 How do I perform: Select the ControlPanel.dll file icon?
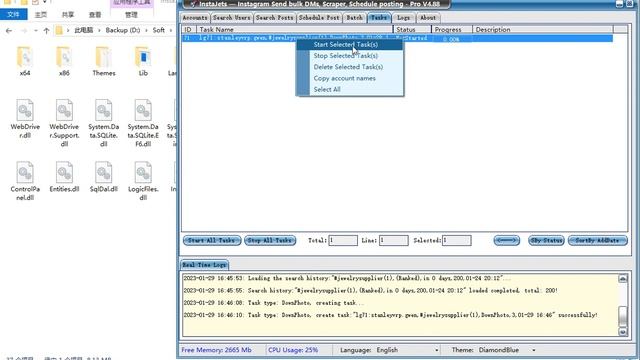click(25, 173)
